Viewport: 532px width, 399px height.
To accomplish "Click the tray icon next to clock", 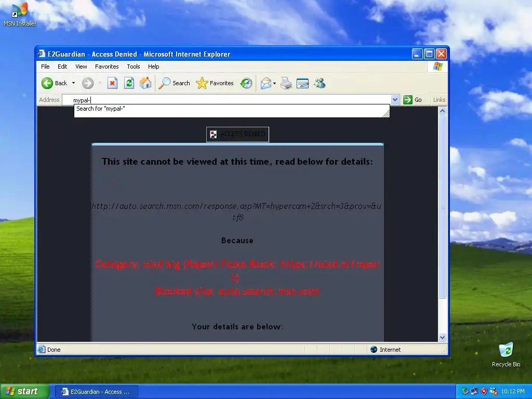I will (494, 391).
